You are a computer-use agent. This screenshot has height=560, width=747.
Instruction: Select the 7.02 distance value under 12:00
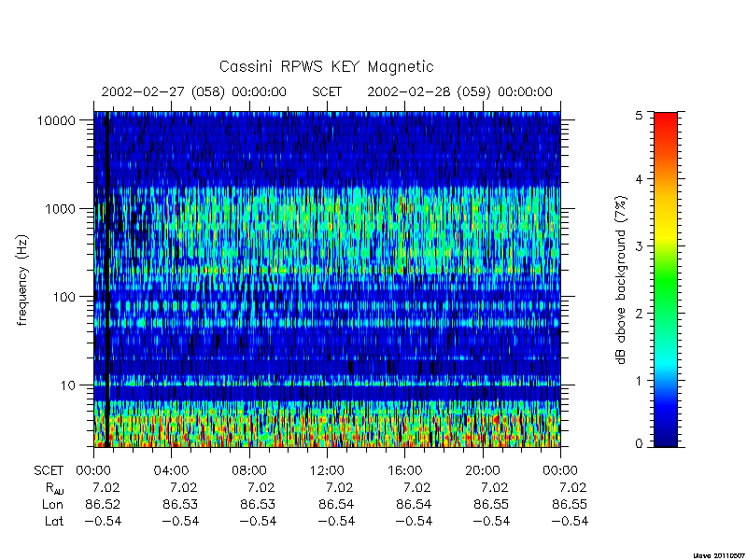coord(340,488)
